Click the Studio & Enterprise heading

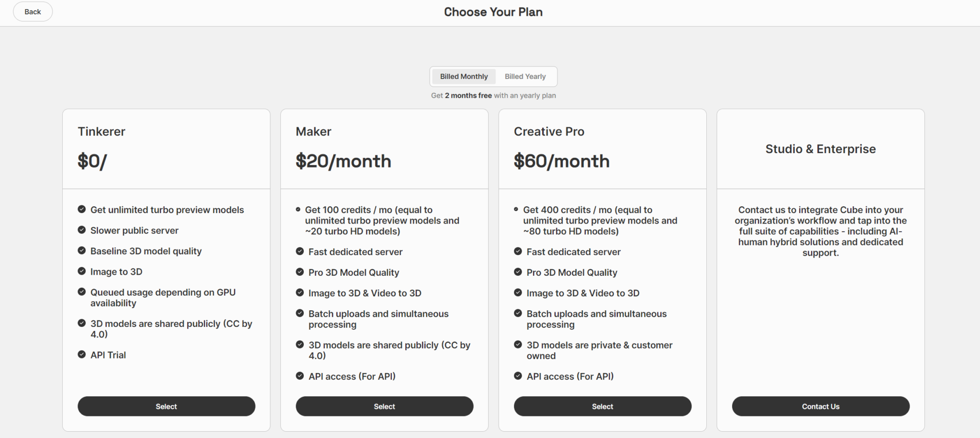pos(820,149)
